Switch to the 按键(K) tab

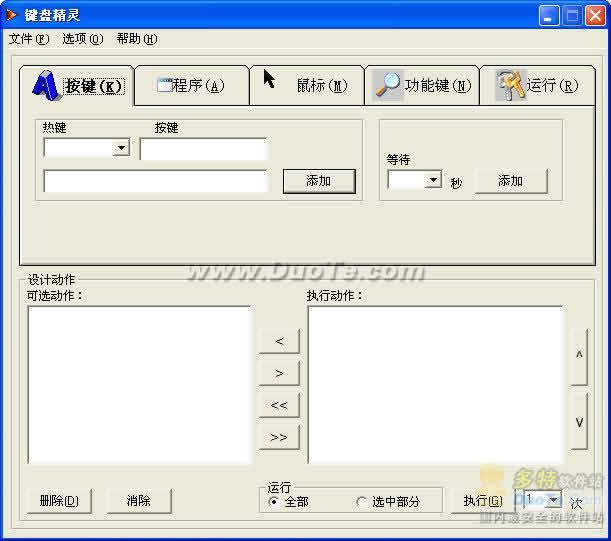(77, 86)
